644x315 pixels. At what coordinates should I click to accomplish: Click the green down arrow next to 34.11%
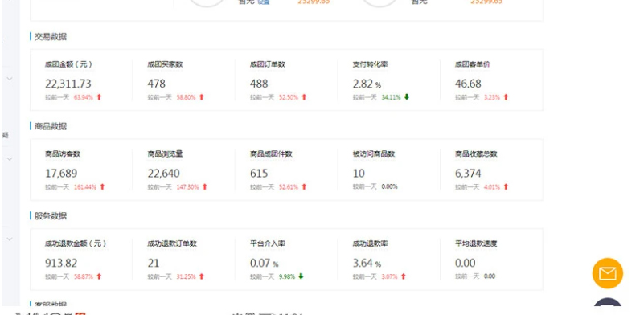coord(407,97)
